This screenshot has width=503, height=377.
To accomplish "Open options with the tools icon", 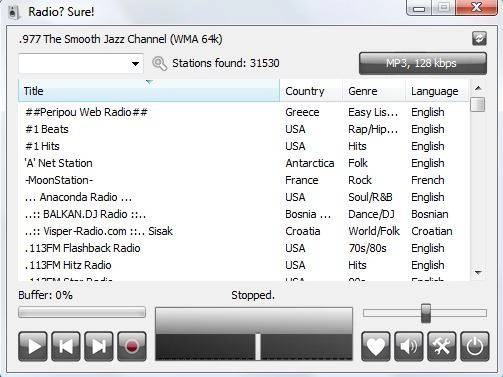I will tap(442, 346).
